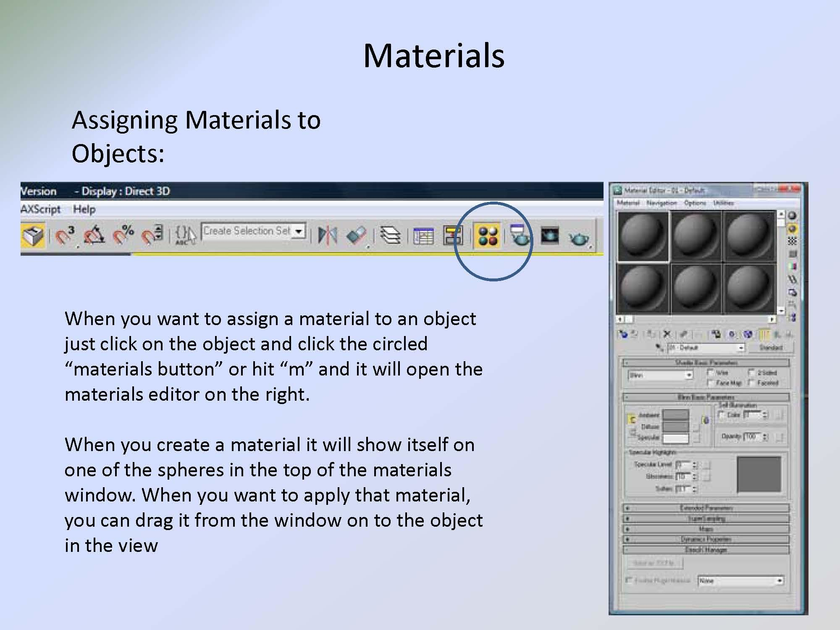Click Reset Map/Mtl X icon in Material Editor
This screenshot has height=630, width=840.
coord(667,334)
